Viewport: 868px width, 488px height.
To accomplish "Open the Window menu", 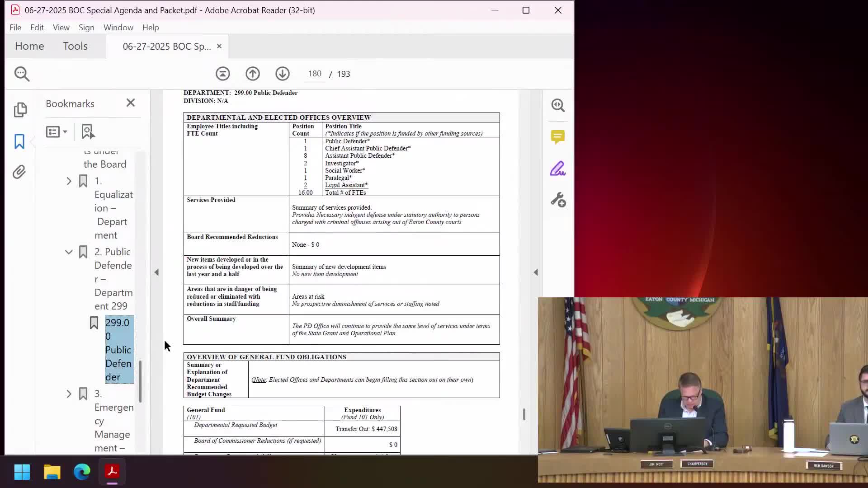I will (x=118, y=28).
